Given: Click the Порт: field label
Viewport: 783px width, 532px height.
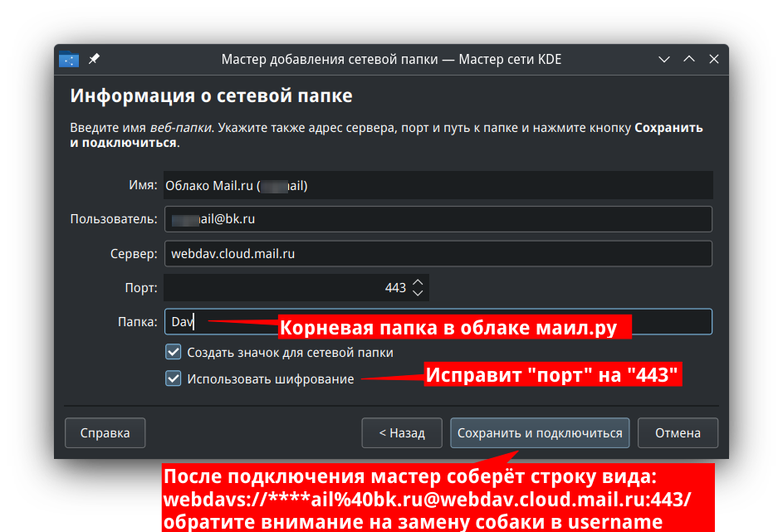Looking at the screenshot, I should [141, 287].
